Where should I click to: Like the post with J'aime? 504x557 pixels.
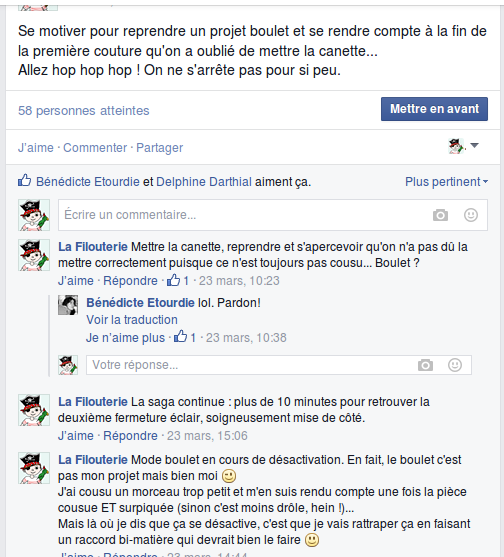[36, 147]
